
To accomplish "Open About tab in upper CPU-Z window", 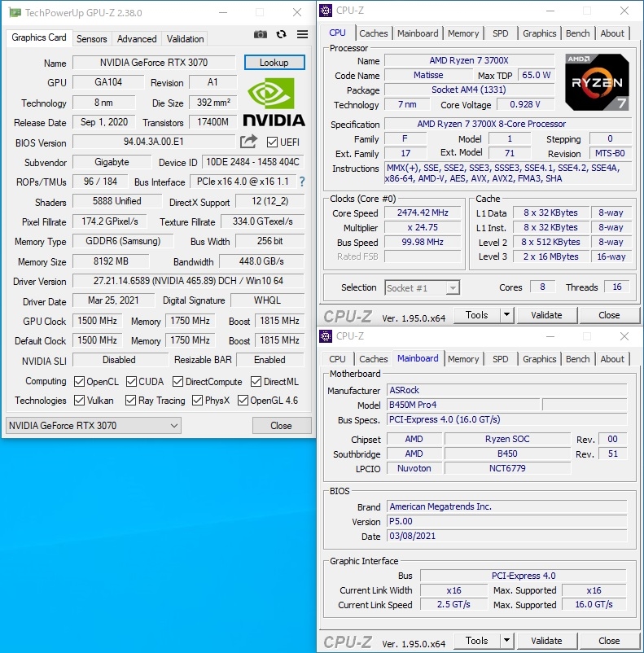I will [612, 33].
